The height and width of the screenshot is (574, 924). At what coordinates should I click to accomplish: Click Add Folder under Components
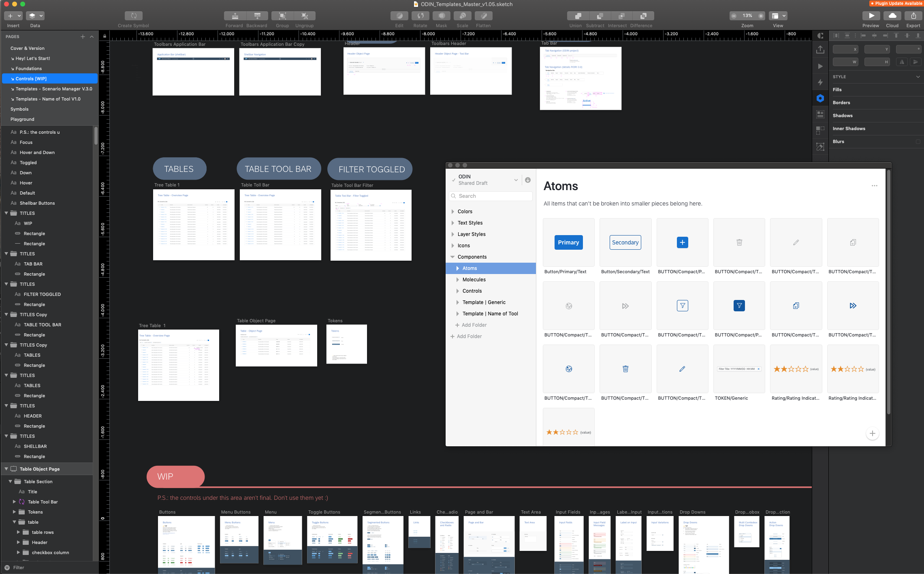pyautogui.click(x=474, y=325)
